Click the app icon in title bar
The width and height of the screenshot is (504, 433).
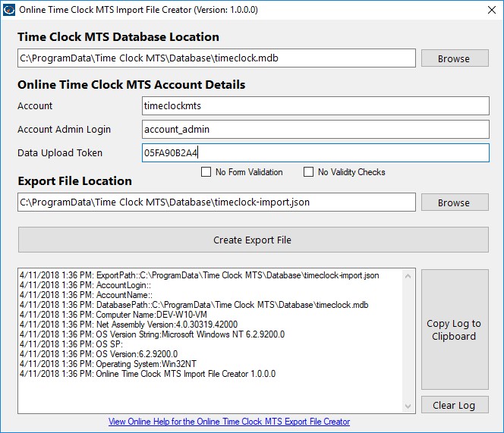pos(8,8)
